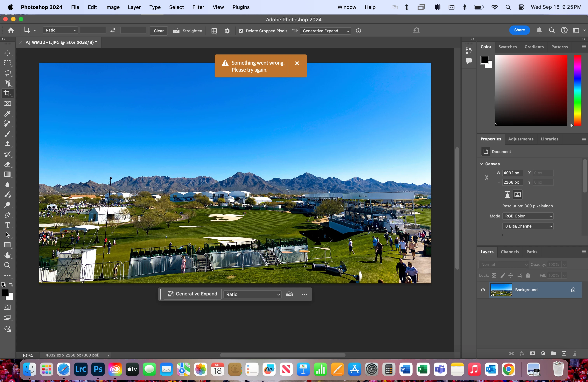Switch to the Channels tab
This screenshot has height=382, width=588.
(510, 252)
